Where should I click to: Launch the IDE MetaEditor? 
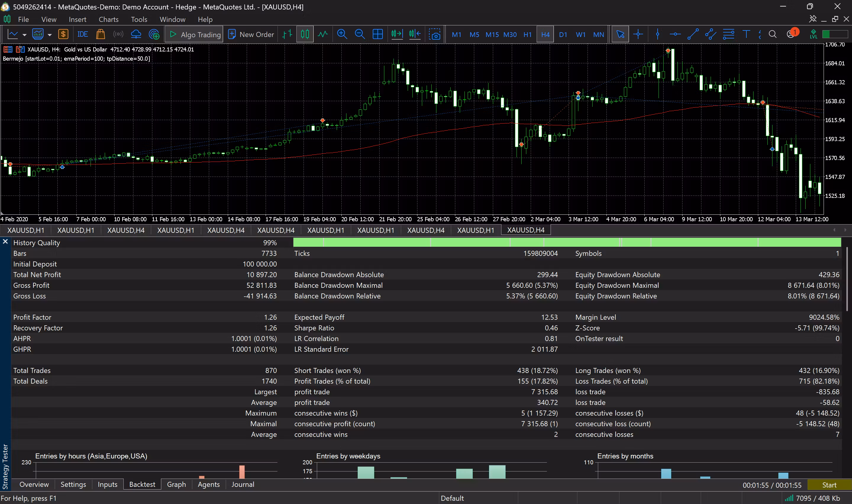83,34
